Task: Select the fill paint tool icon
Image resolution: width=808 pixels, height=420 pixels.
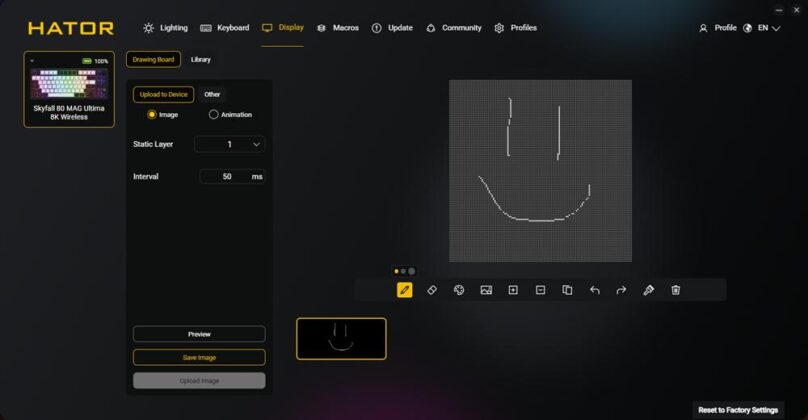Action: pyautogui.click(x=649, y=290)
